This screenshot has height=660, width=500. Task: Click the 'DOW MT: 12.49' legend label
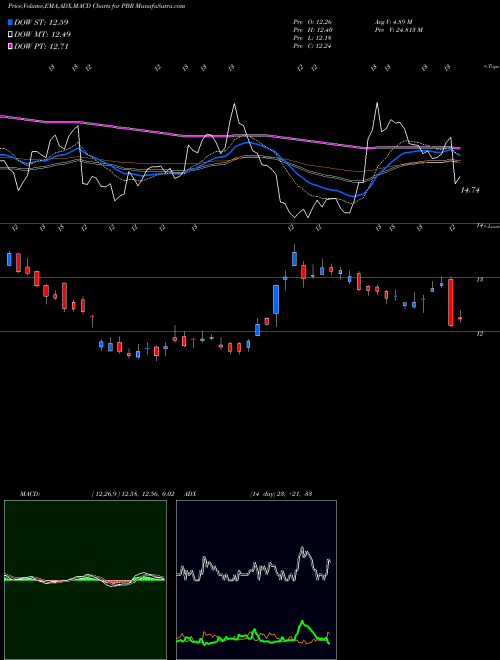tap(43, 35)
